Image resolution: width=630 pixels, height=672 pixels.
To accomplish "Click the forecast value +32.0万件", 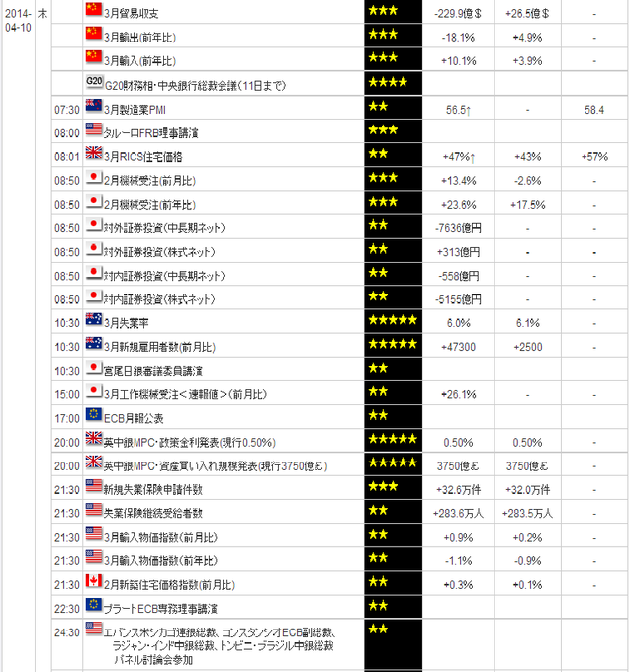I will coord(527,490).
